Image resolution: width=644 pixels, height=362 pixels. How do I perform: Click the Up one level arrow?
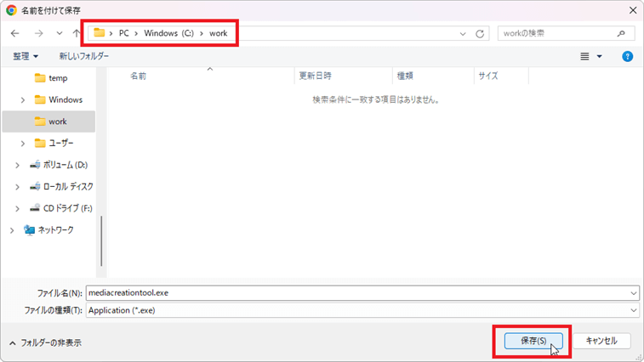pyautogui.click(x=77, y=33)
